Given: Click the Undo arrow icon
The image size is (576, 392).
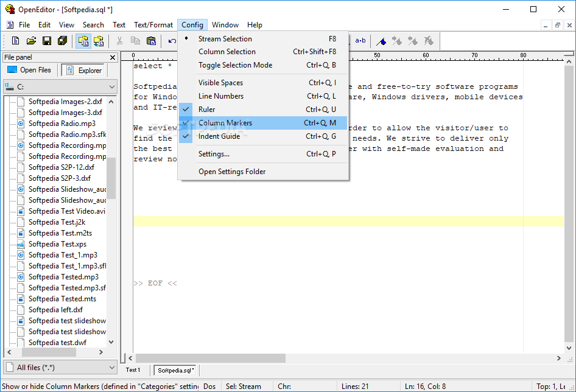Looking at the screenshot, I should coord(172,41).
